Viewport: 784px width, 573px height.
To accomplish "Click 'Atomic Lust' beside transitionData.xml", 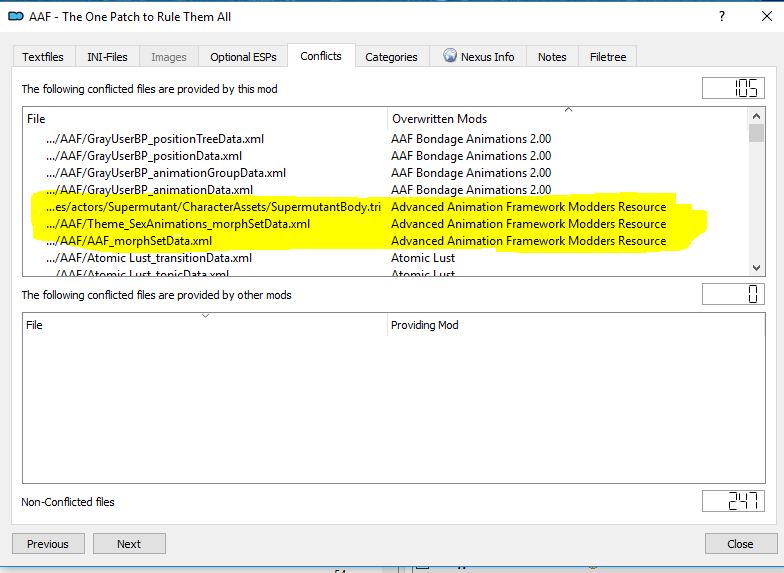I will tap(423, 258).
